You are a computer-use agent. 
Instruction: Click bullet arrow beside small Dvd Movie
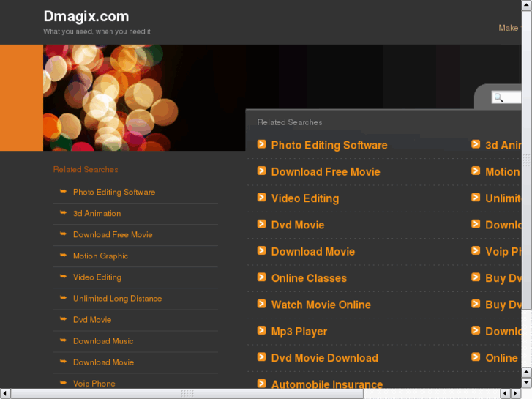pyautogui.click(x=63, y=319)
